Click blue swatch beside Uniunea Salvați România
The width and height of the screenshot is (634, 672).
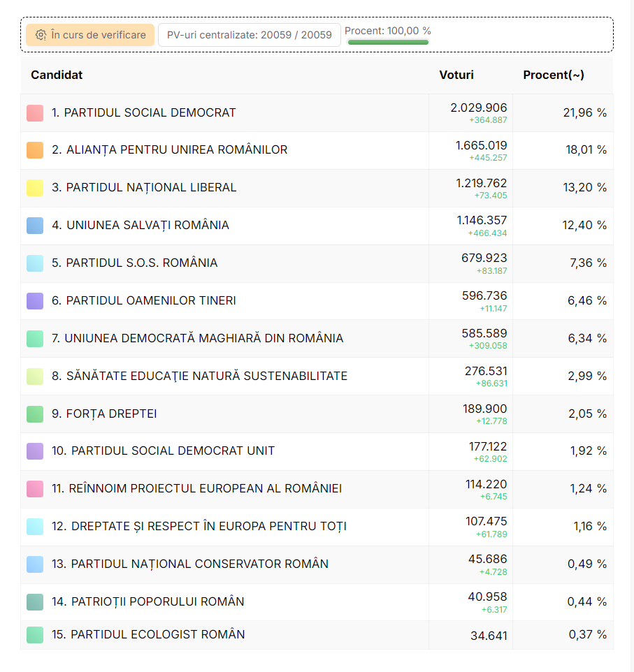[35, 226]
